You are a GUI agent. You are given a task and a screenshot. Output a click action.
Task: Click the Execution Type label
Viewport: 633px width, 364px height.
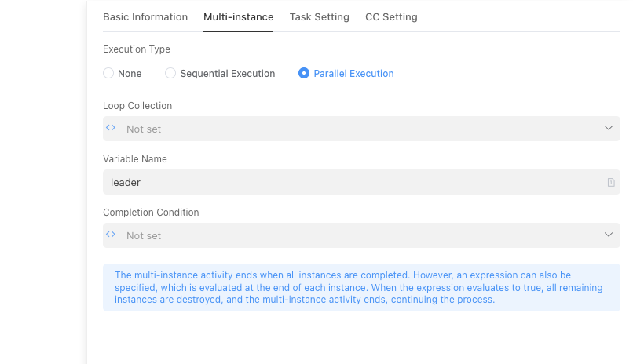[x=137, y=49]
